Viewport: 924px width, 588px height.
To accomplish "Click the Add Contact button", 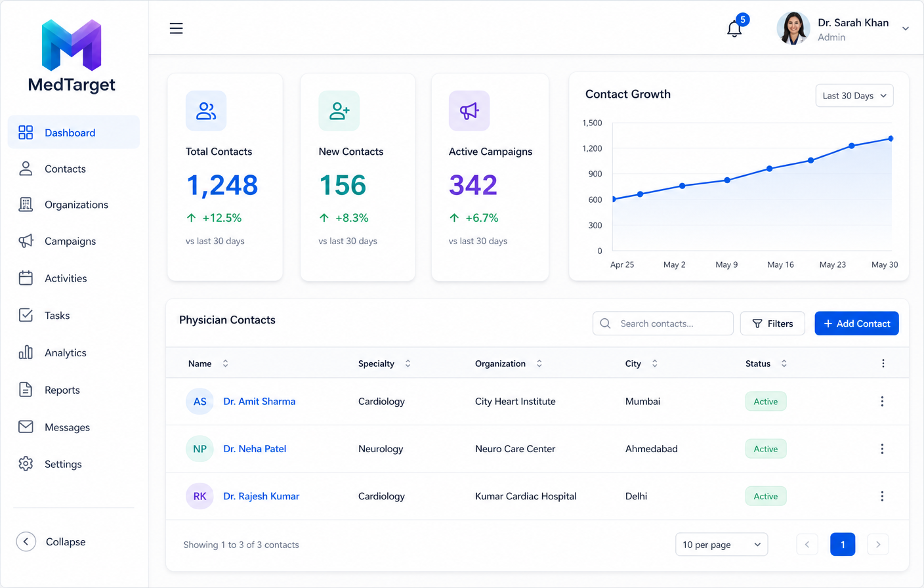I will [x=856, y=324].
